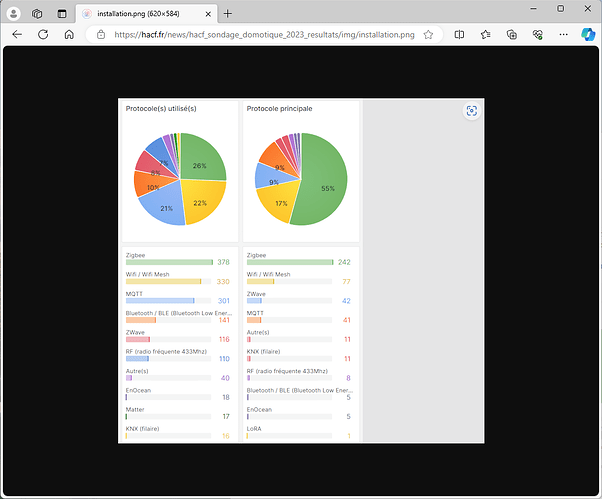The height and width of the screenshot is (499, 602).
Task: Open the Workspaces icon
Action: [x=37, y=14]
